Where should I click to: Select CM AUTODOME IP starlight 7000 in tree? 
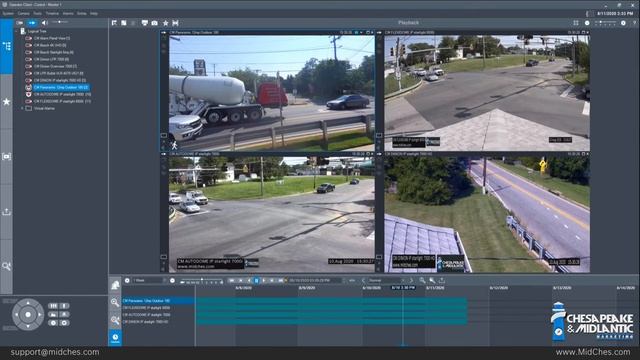tap(62, 94)
